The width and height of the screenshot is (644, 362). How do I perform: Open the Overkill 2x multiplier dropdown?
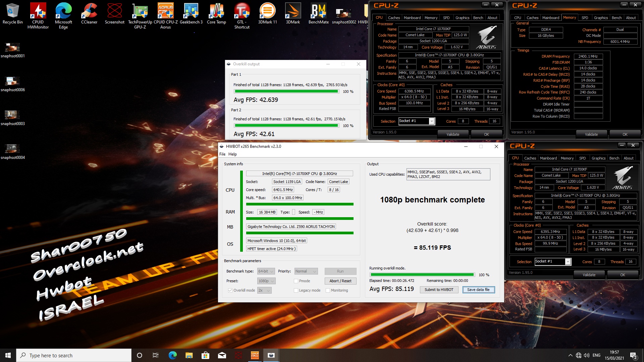tap(264, 290)
